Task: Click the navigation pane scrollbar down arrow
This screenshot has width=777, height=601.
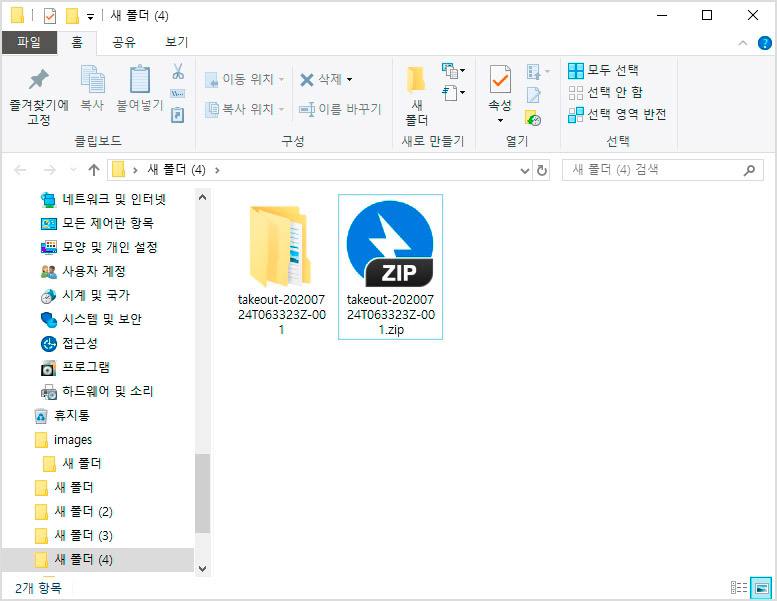Action: pos(202,569)
